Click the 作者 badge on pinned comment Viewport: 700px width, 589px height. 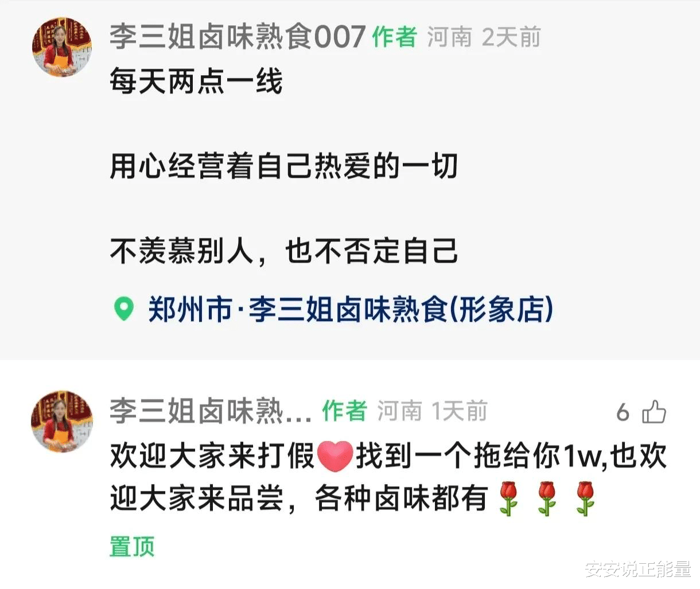344,411
